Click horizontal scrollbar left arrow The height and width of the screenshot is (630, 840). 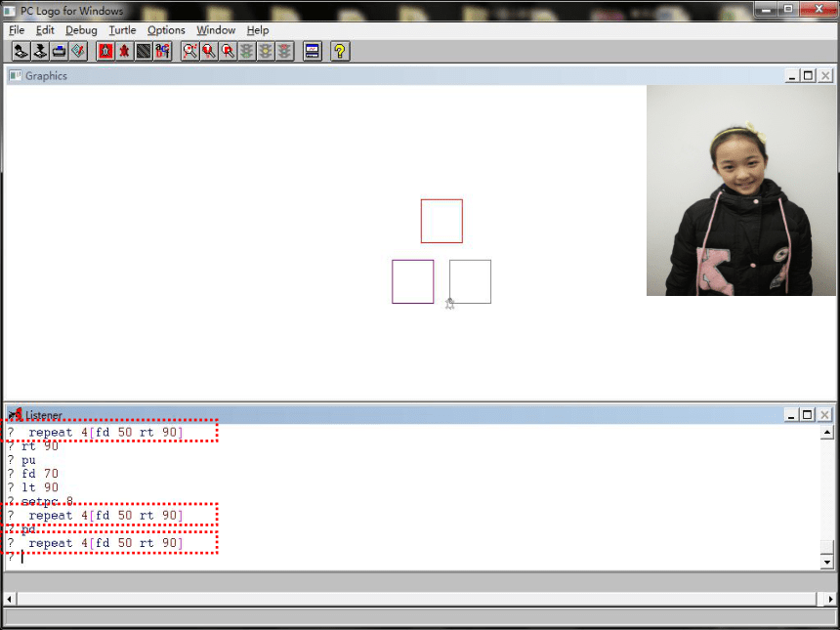[9, 599]
